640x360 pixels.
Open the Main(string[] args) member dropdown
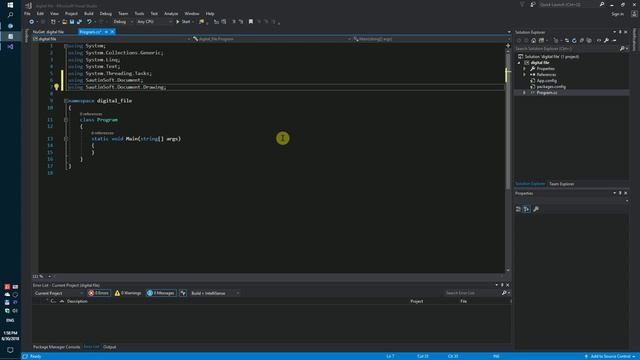(x=431, y=39)
